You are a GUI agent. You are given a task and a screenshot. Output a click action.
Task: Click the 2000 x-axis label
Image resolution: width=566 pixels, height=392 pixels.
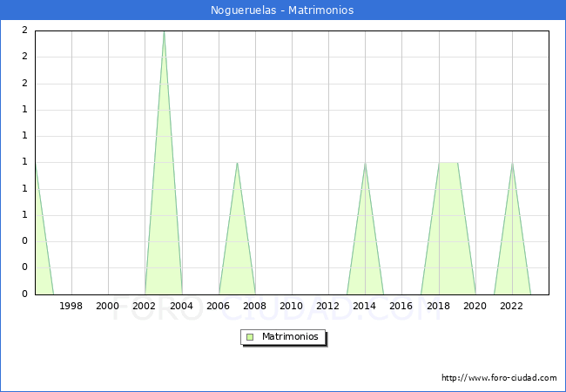108,306
